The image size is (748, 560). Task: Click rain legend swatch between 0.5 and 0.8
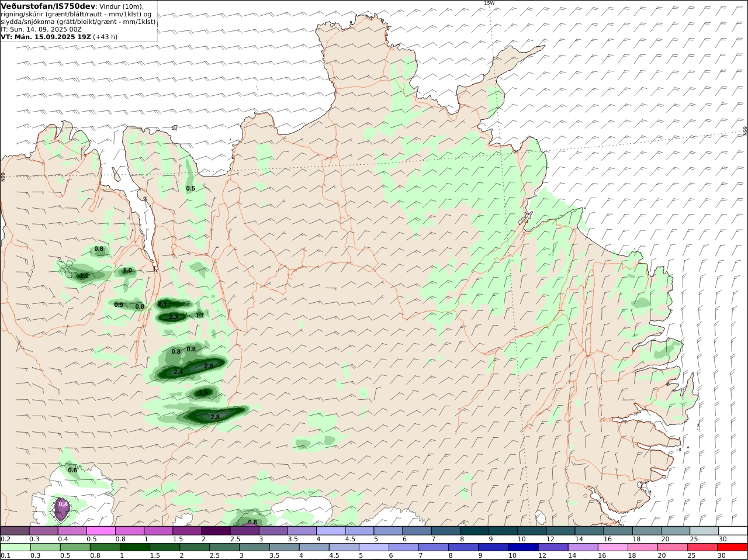coord(75,547)
